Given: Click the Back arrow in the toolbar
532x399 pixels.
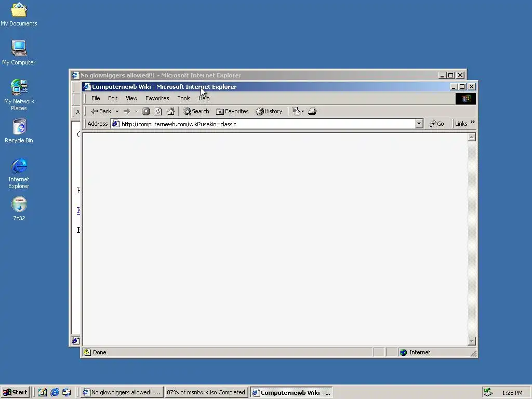Looking at the screenshot, I should click(101, 111).
